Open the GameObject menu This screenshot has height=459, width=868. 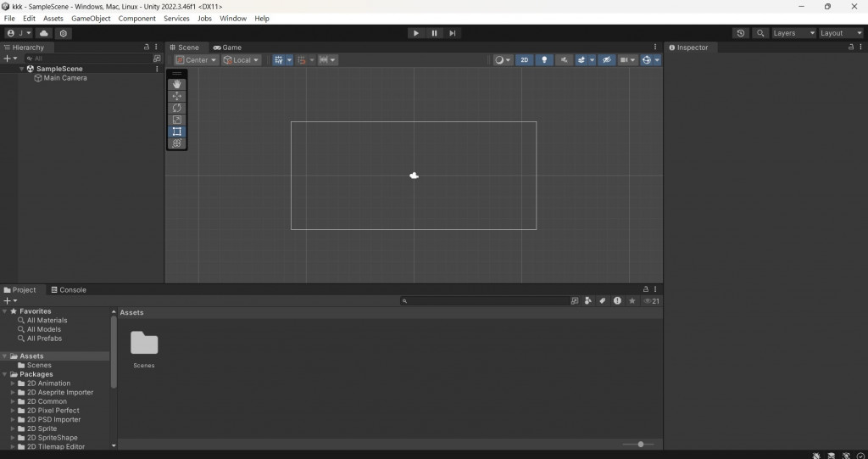91,19
